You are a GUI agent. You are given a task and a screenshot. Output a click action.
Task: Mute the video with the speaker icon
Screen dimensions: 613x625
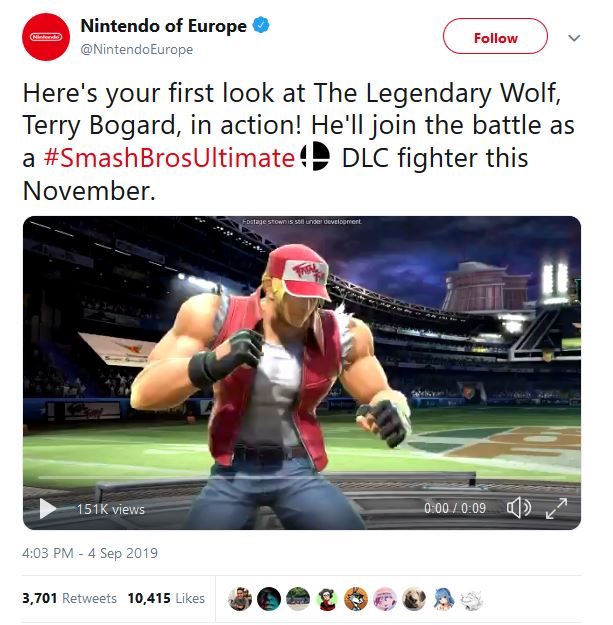[x=519, y=508]
